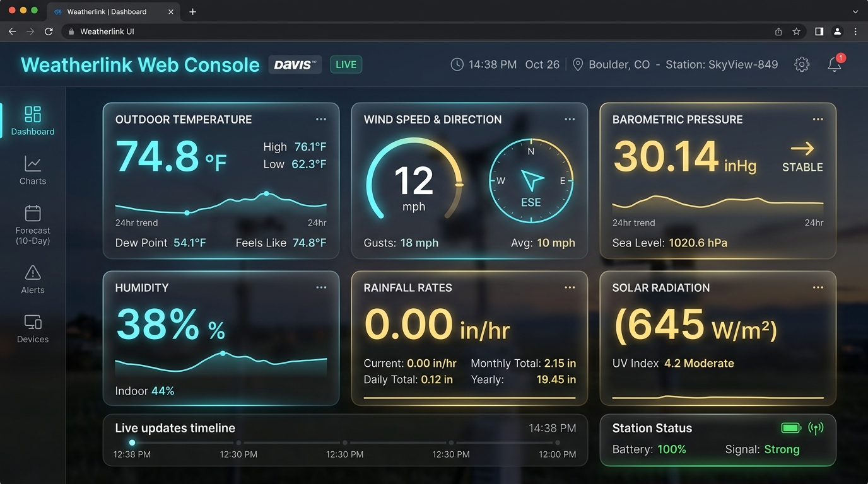Click the humidity trend graph
The width and height of the screenshot is (868, 484).
pyautogui.click(x=221, y=362)
